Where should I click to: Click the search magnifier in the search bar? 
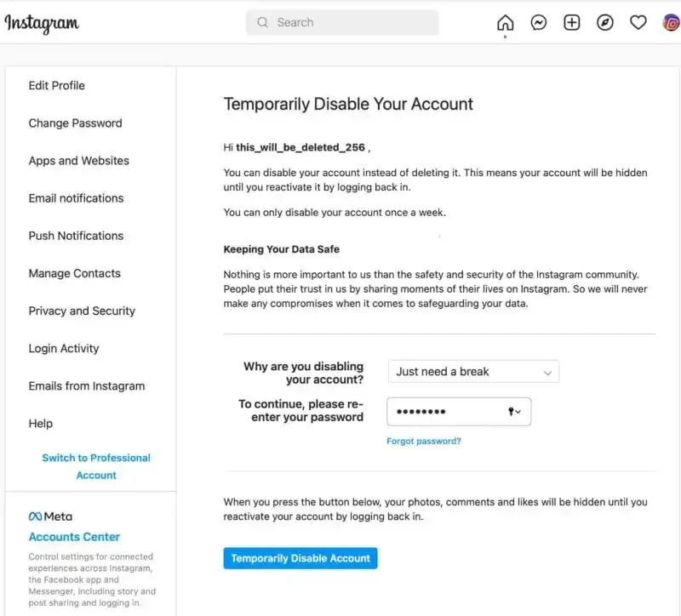pos(263,22)
